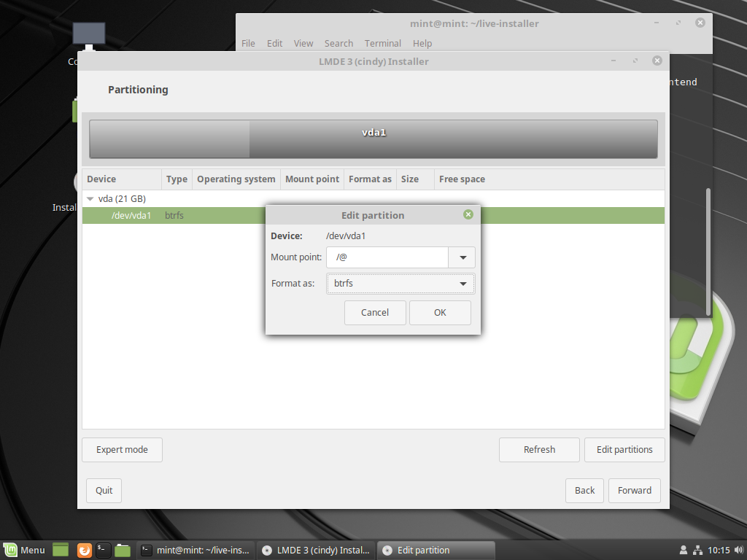Minimize the LMDE 3 Installer window
Image resolution: width=747 pixels, height=560 pixels.
(x=614, y=61)
